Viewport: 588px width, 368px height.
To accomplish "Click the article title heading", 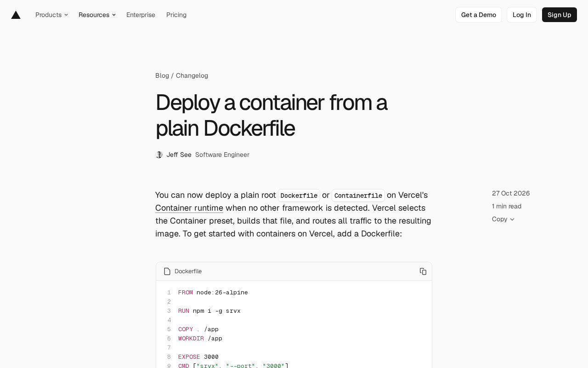I will (x=271, y=115).
